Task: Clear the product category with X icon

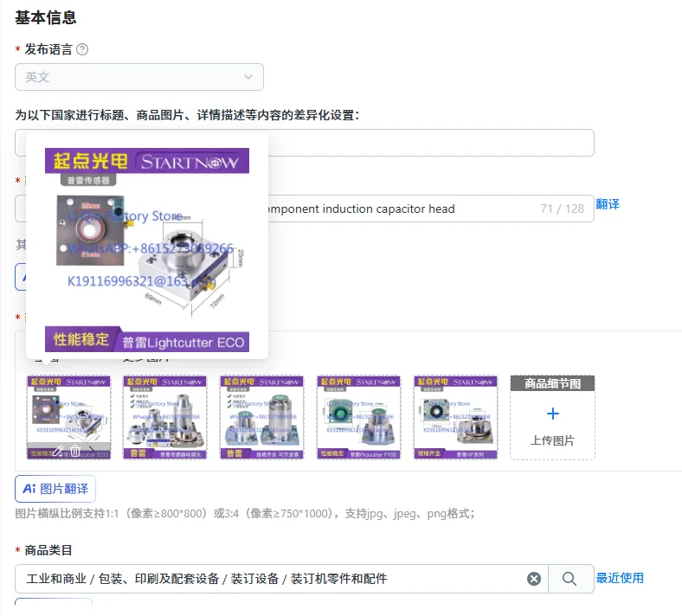Action: (x=534, y=579)
